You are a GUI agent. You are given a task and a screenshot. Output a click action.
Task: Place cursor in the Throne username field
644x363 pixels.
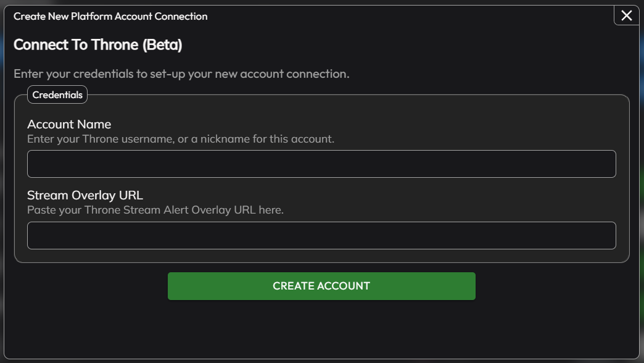321,164
